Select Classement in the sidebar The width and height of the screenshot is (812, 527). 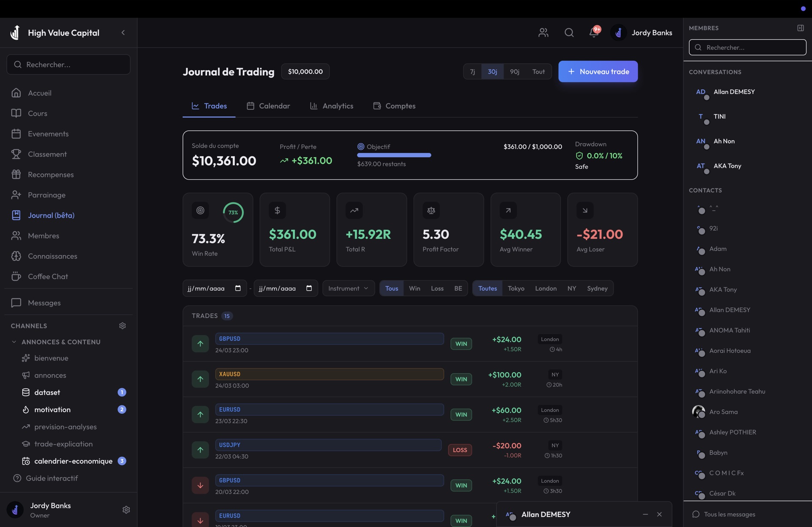[x=47, y=154]
